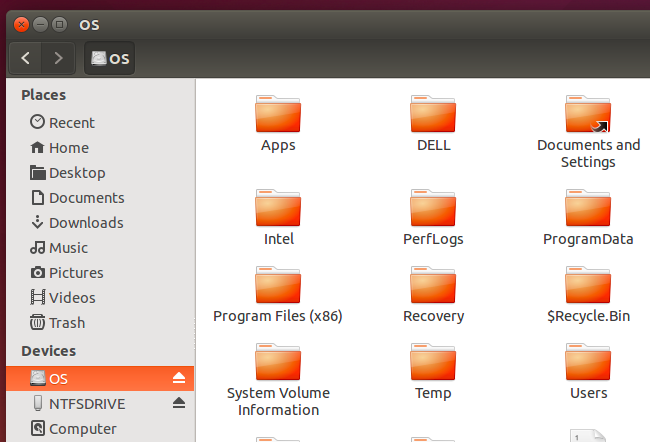Image resolution: width=650 pixels, height=442 pixels.
Task: Open the Recent places entry
Action: pos(71,122)
